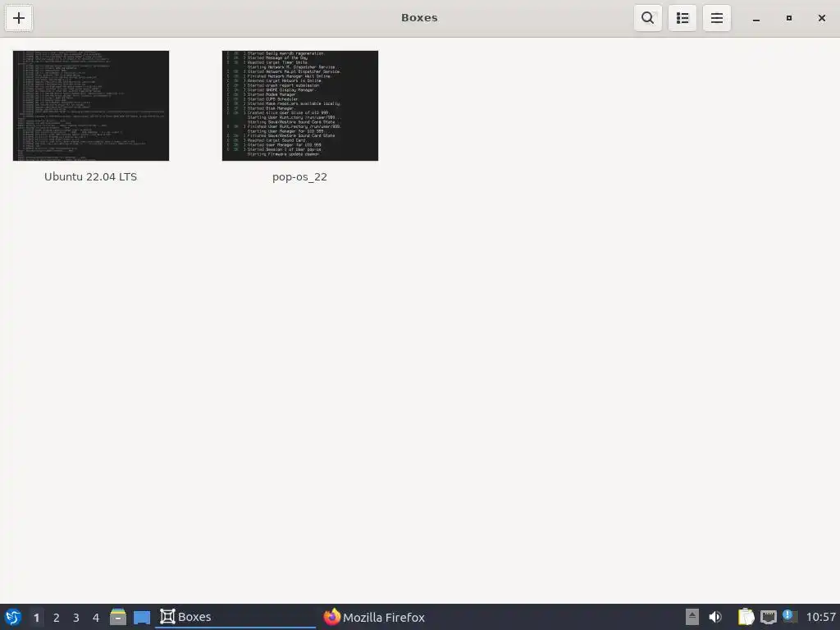Open the search in Boxes

648,18
